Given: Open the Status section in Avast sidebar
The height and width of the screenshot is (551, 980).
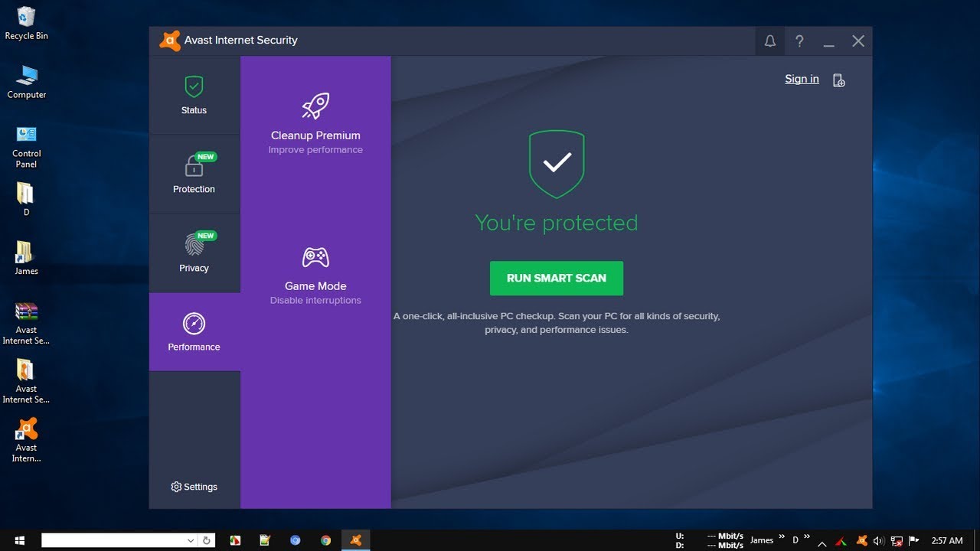Looking at the screenshot, I should point(194,96).
